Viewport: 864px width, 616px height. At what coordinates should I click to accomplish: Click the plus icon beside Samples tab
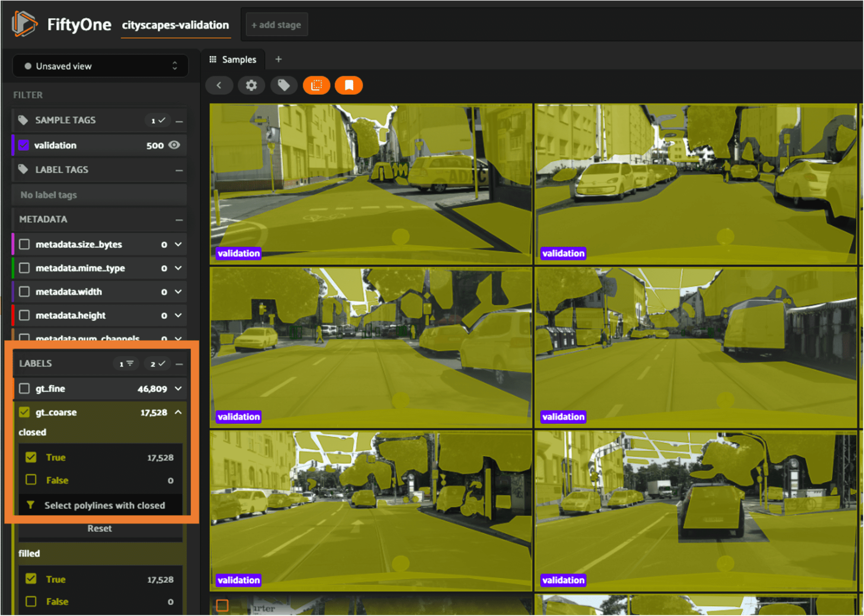[x=278, y=59]
